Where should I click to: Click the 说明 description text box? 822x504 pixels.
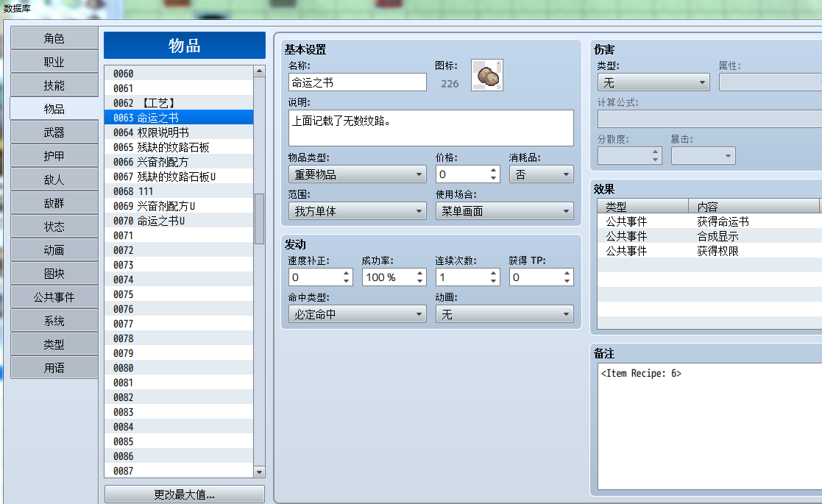pyautogui.click(x=431, y=128)
